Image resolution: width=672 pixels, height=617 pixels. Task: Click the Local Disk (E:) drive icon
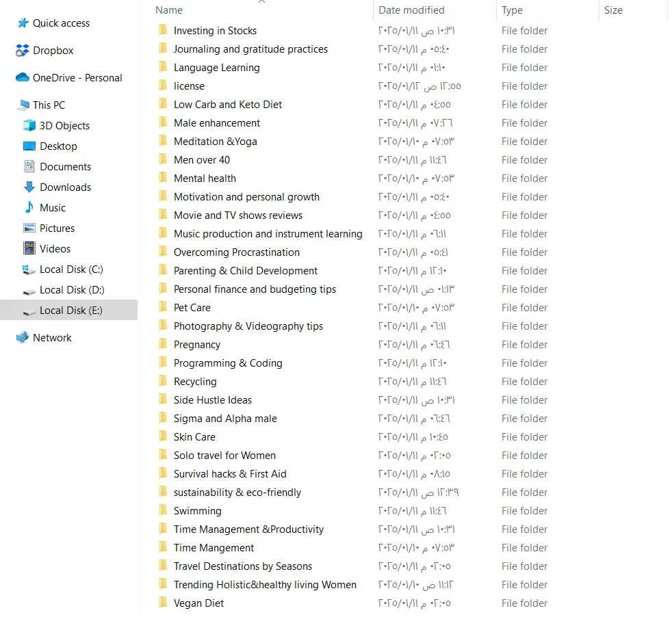(x=29, y=311)
